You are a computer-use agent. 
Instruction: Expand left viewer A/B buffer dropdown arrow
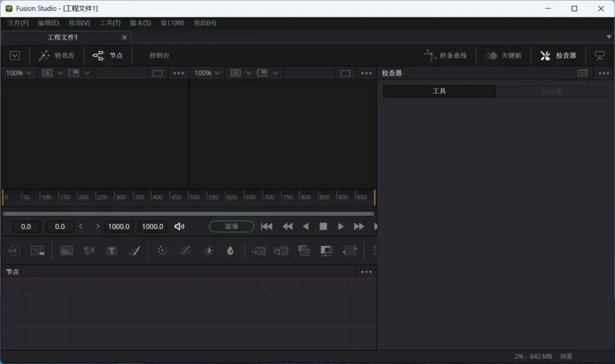tap(61, 73)
